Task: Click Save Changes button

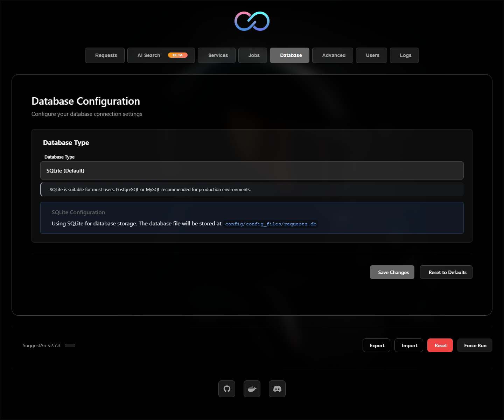Action: [x=392, y=272]
